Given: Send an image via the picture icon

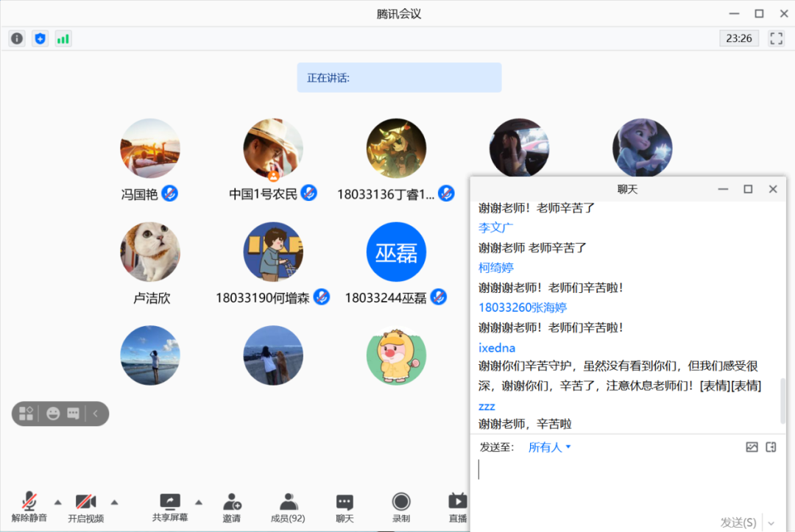Looking at the screenshot, I should (752, 447).
